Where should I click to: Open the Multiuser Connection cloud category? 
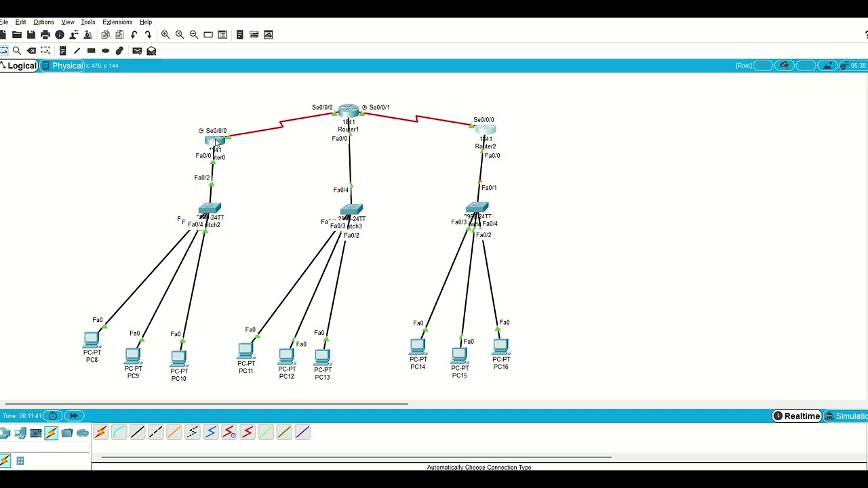83,433
